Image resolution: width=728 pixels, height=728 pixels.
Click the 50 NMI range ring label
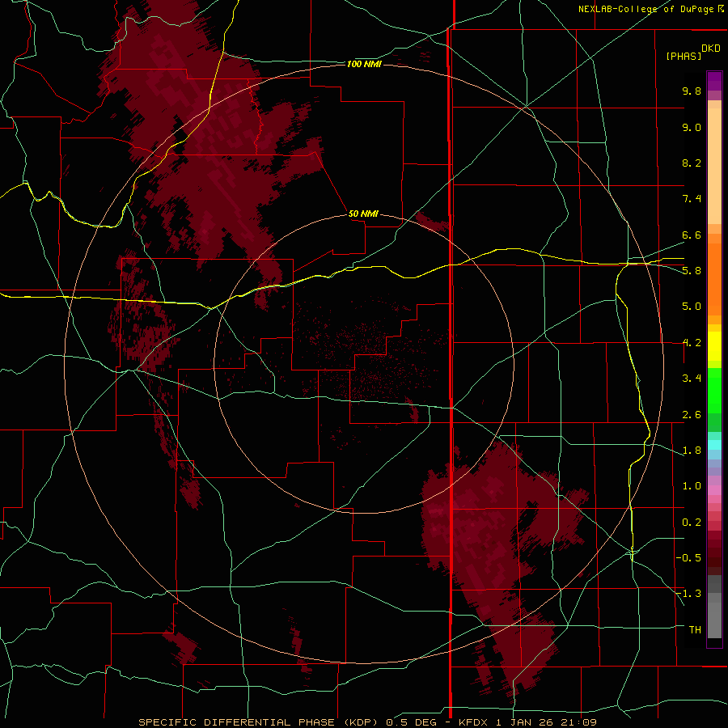pos(363,214)
